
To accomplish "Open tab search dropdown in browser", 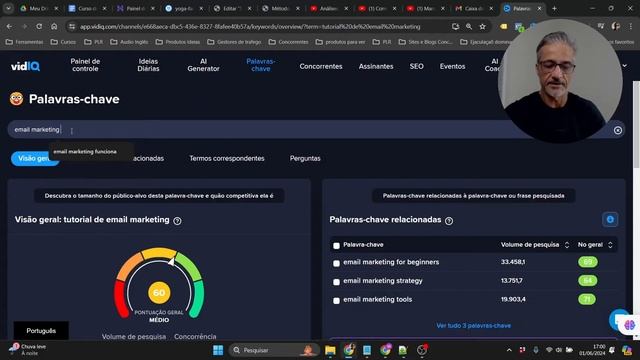I will (8, 8).
